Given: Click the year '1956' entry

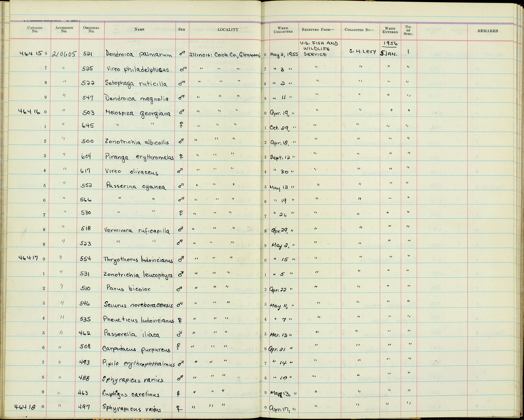Looking at the screenshot, I should pos(390,44).
